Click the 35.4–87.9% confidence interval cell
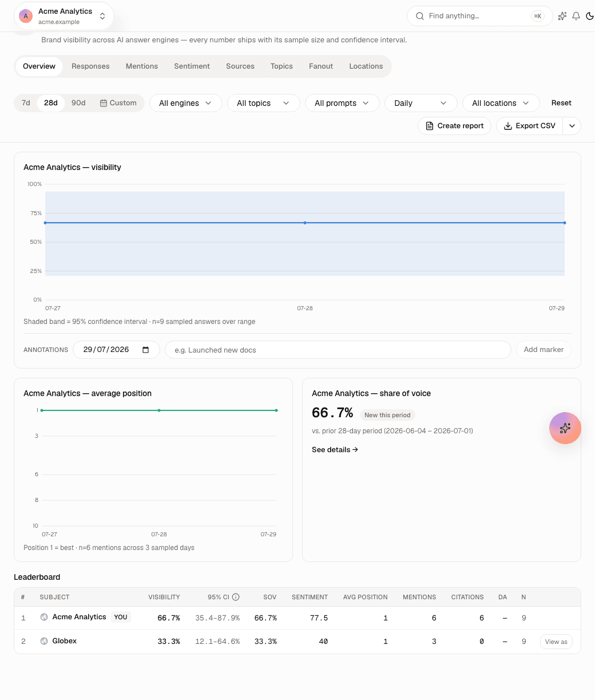The width and height of the screenshot is (595, 700). pos(217,618)
